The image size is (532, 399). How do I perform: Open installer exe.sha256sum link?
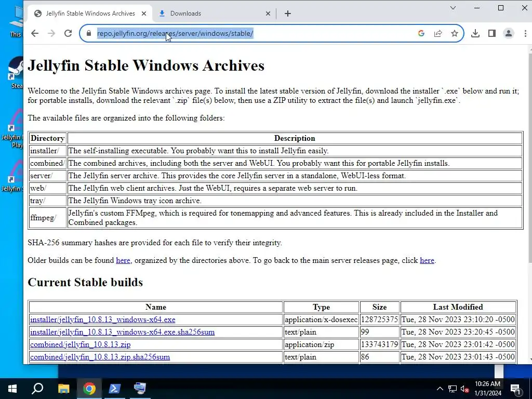[122, 332]
